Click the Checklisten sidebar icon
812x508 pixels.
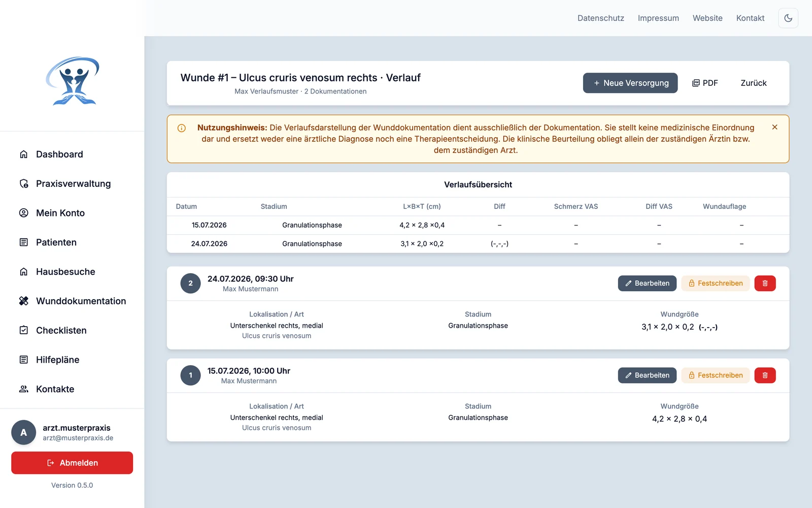pos(24,330)
